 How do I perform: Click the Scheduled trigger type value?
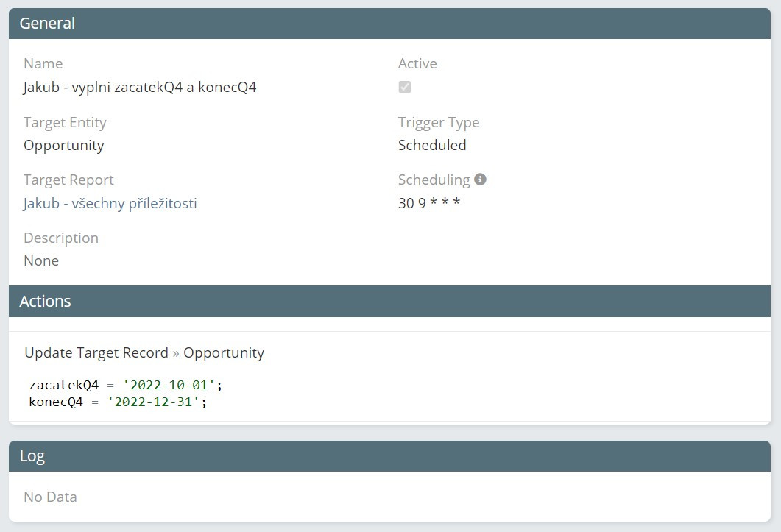coord(432,145)
